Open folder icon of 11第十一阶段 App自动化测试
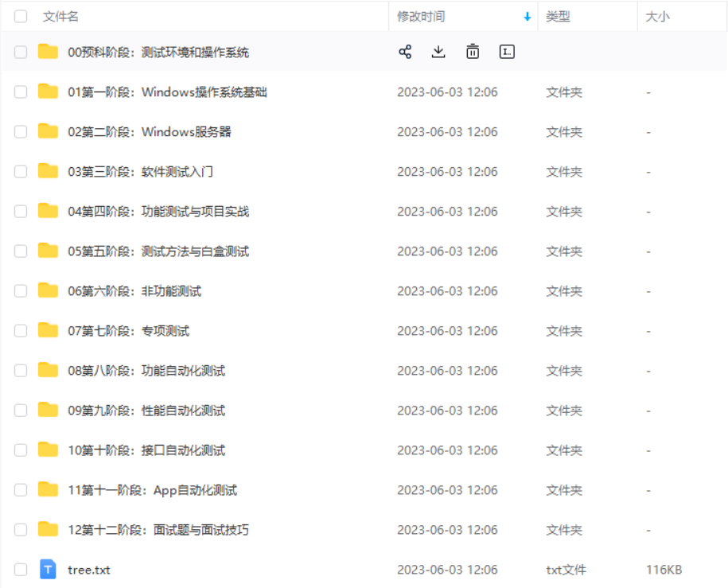 (48, 489)
